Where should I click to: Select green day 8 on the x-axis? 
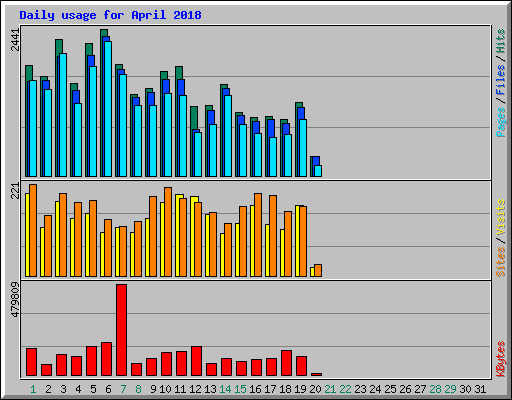138,389
